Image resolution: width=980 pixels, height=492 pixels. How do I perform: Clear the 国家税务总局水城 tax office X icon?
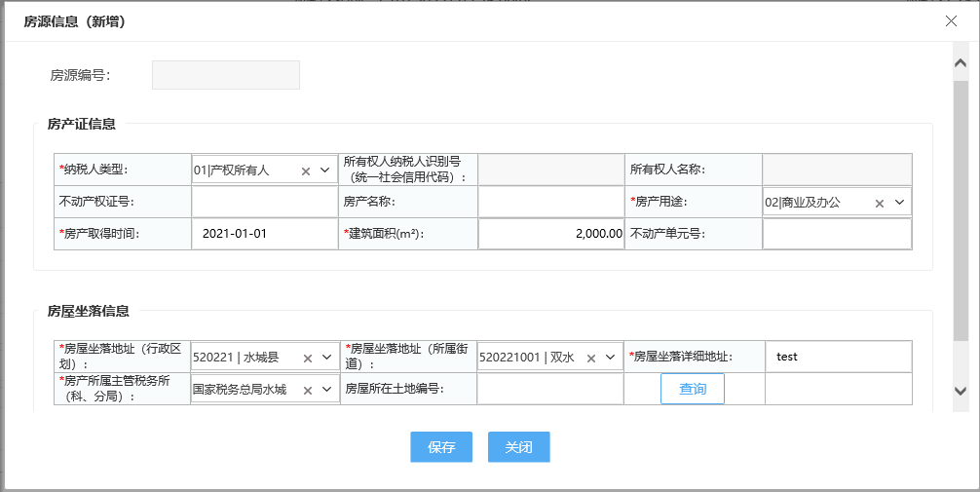pyautogui.click(x=308, y=390)
